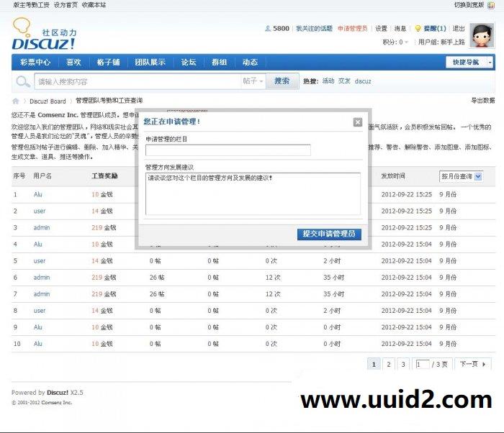
Task: Click the hot search term 活动
Action: click(x=328, y=81)
